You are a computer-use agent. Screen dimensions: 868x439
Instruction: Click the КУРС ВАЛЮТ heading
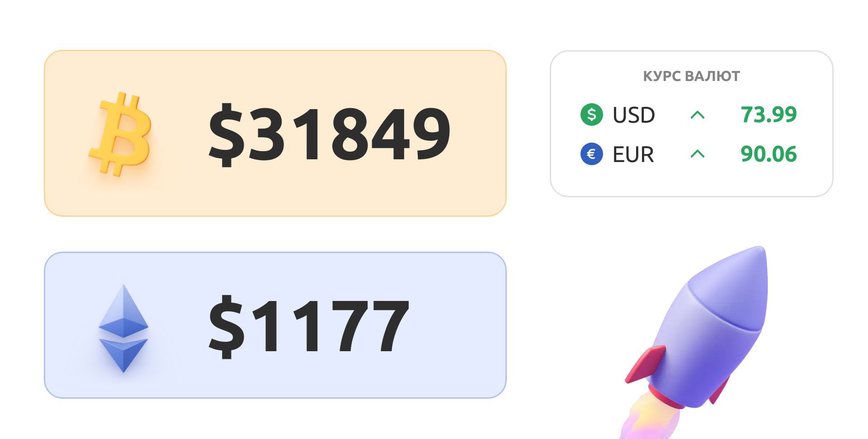tap(691, 76)
